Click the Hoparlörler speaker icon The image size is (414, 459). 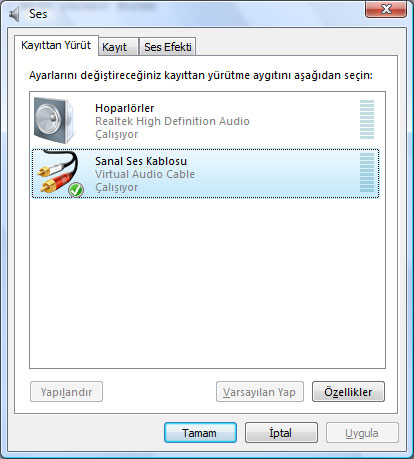tap(55, 120)
